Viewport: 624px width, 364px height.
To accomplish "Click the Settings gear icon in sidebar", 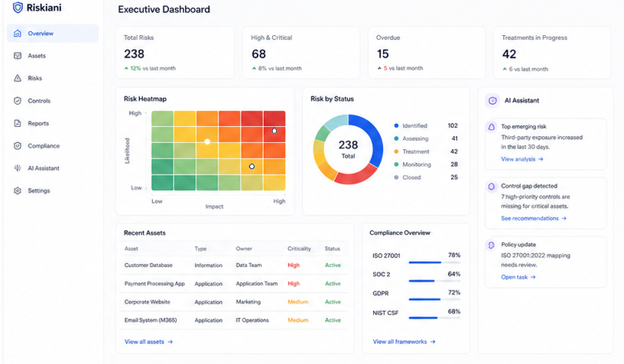I will (18, 190).
